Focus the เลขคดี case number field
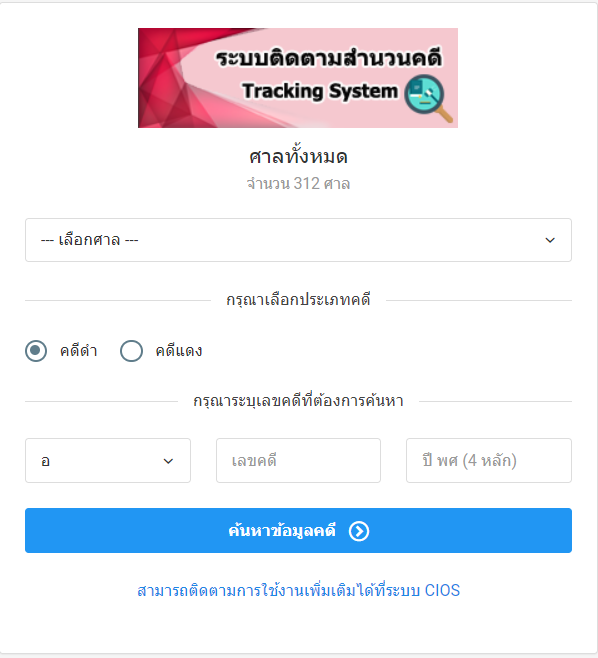This screenshot has height=658, width=598. (298, 461)
